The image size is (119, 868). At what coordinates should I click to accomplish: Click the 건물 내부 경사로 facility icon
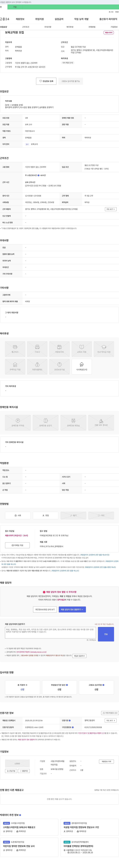tap(101, 423)
